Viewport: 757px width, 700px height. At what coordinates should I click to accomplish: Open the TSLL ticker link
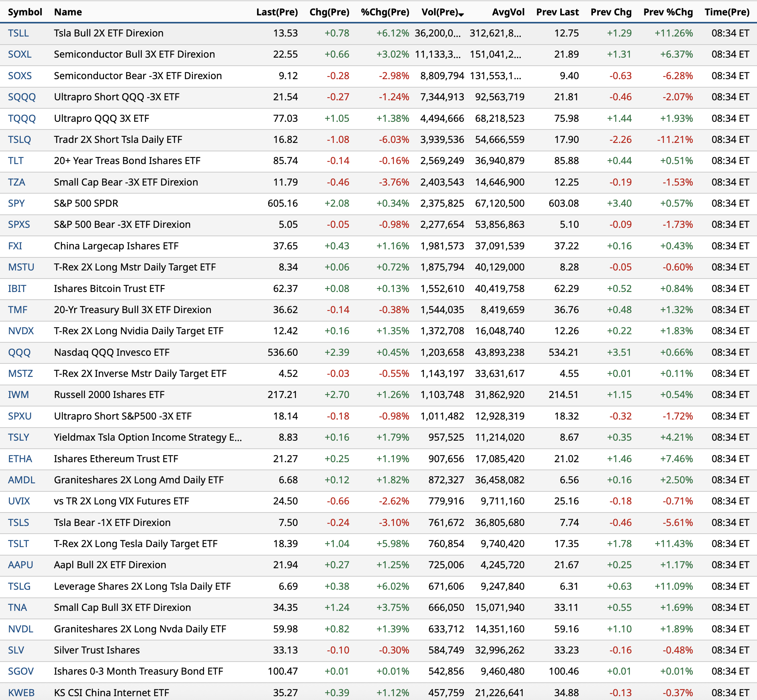pos(18,33)
